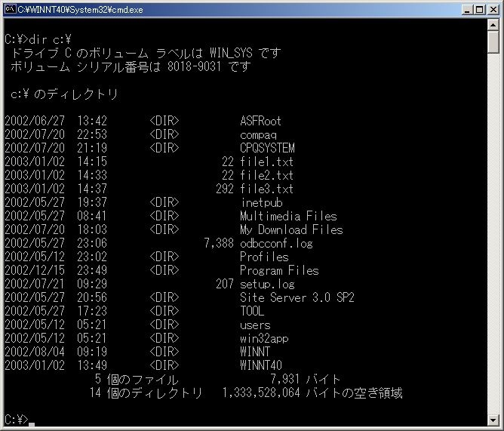The image size is (504, 431).
Task: Click the scrollbar up arrow
Action: [493, 26]
